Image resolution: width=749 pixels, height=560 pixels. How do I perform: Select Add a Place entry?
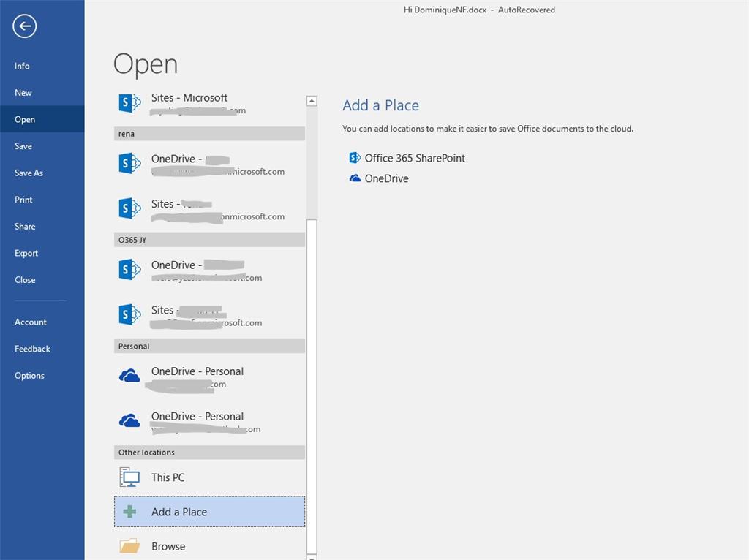(x=209, y=512)
